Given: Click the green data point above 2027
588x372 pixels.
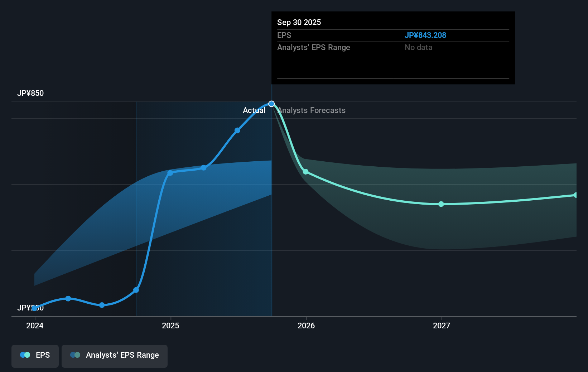Looking at the screenshot, I should point(441,204).
